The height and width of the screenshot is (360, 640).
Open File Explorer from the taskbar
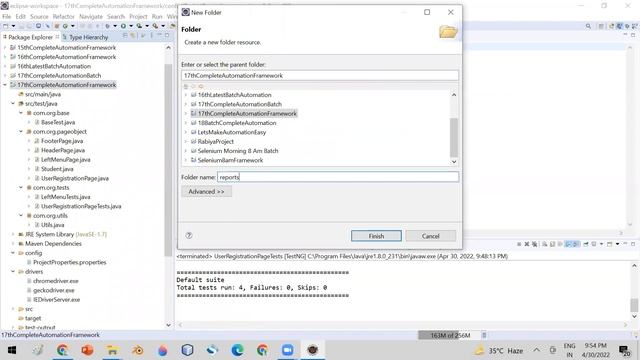[x=112, y=350]
